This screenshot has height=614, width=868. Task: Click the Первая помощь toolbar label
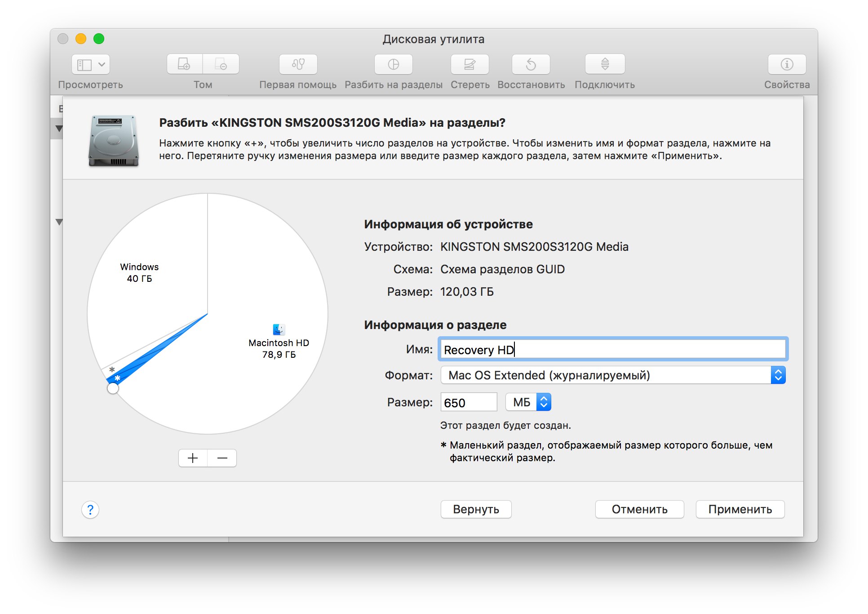tap(298, 85)
